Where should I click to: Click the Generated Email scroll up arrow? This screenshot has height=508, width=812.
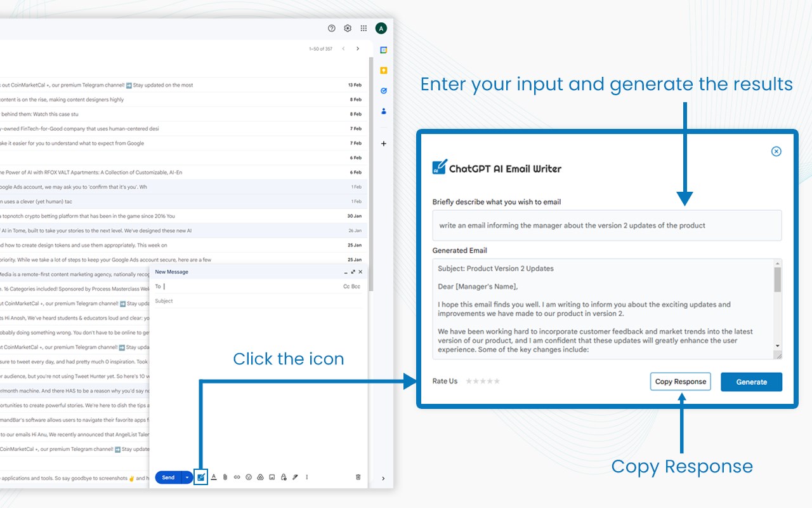click(778, 263)
